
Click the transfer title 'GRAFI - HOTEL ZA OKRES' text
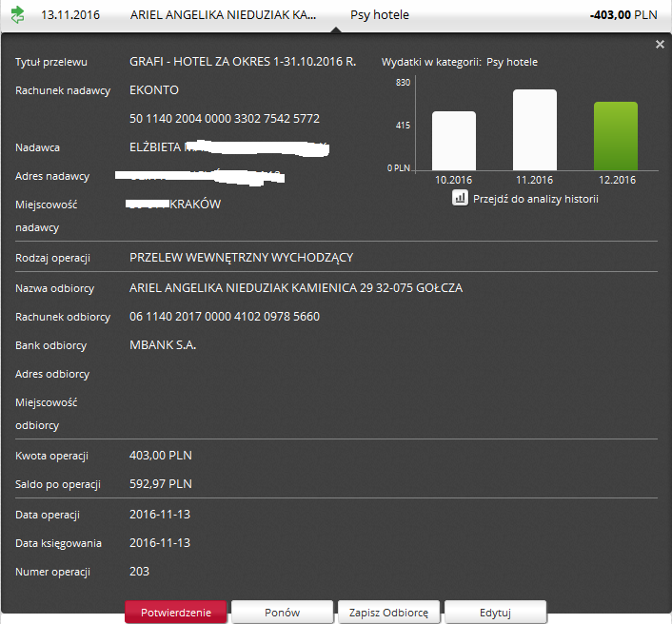click(x=243, y=62)
